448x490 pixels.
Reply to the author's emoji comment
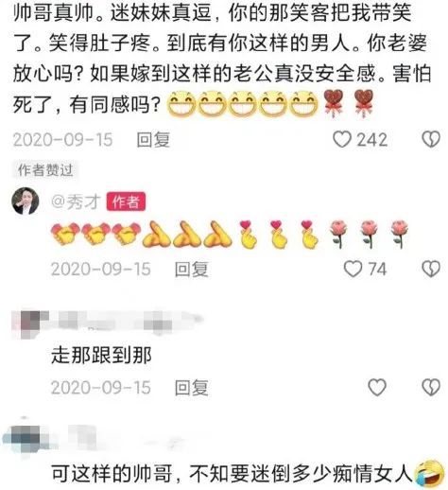tap(192, 269)
